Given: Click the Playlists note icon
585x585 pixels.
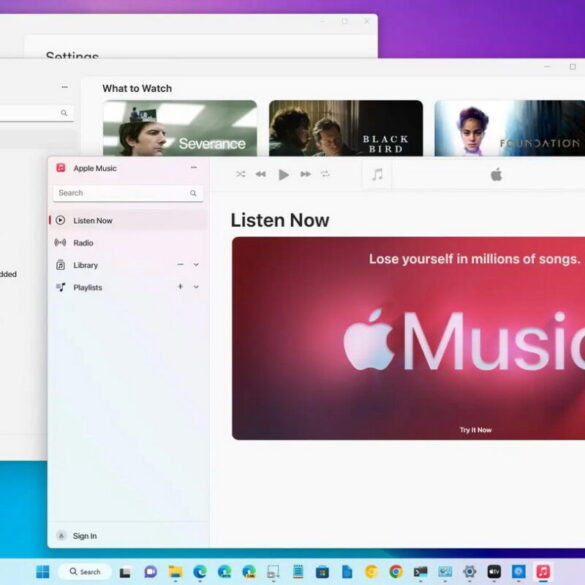Looking at the screenshot, I should [60, 287].
